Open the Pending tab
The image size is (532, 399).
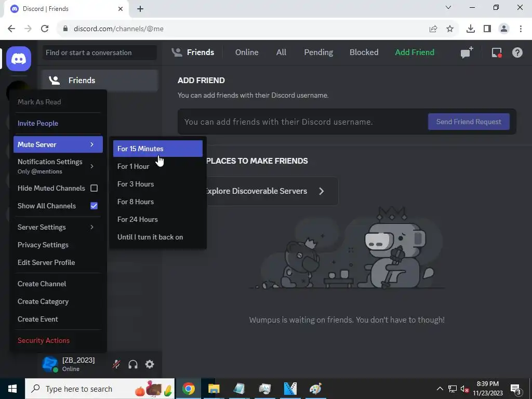click(x=318, y=52)
